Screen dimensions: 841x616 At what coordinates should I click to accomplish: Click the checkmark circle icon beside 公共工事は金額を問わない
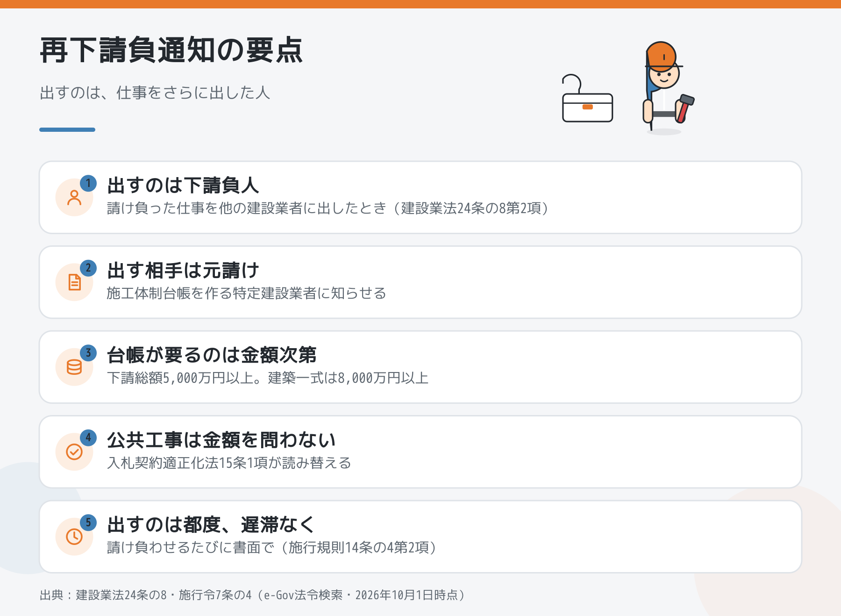tap(74, 452)
